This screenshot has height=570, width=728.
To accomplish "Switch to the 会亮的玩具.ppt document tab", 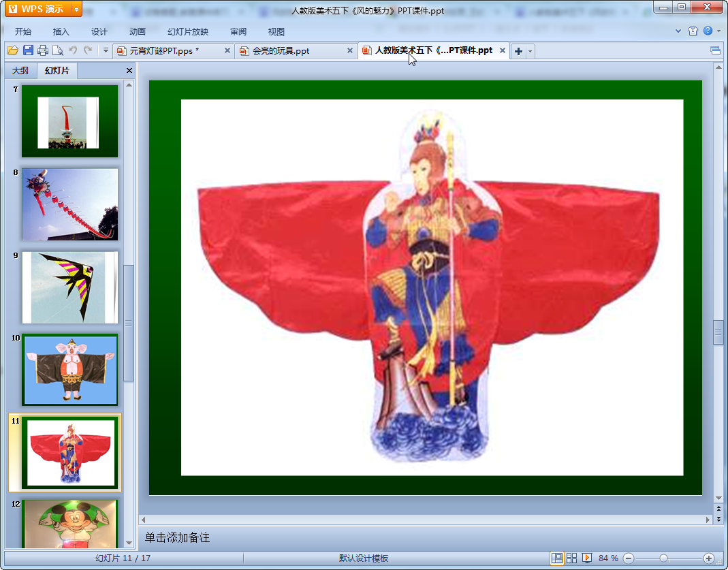I will pos(296,50).
